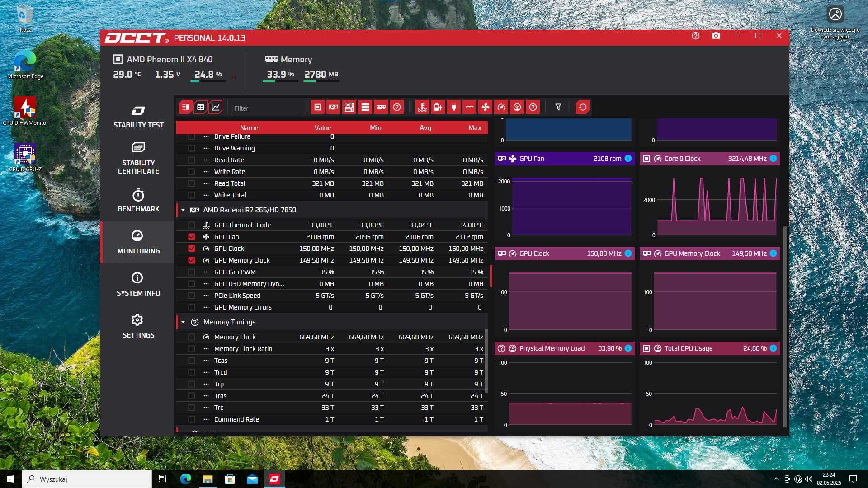Click the sensor table vertical scrollbar

[486, 361]
